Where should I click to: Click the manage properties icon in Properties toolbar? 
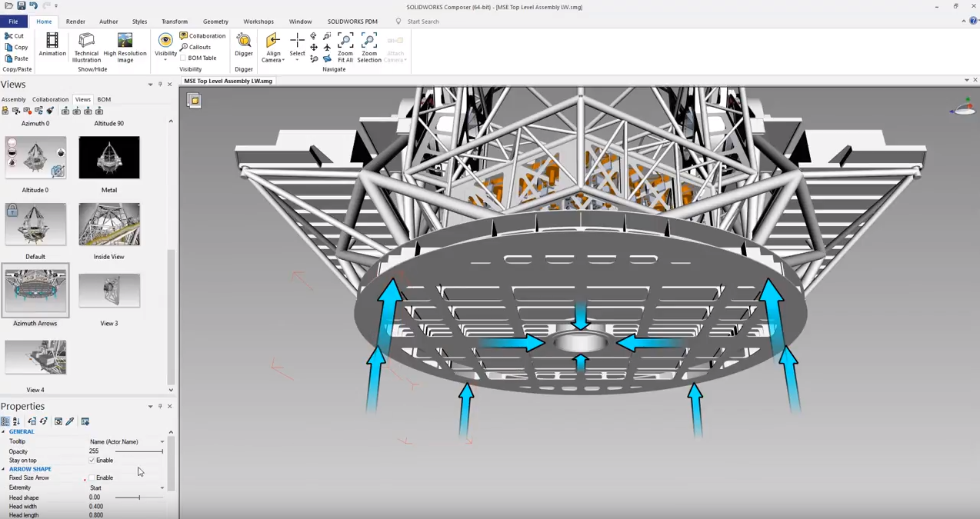pyautogui.click(x=85, y=421)
